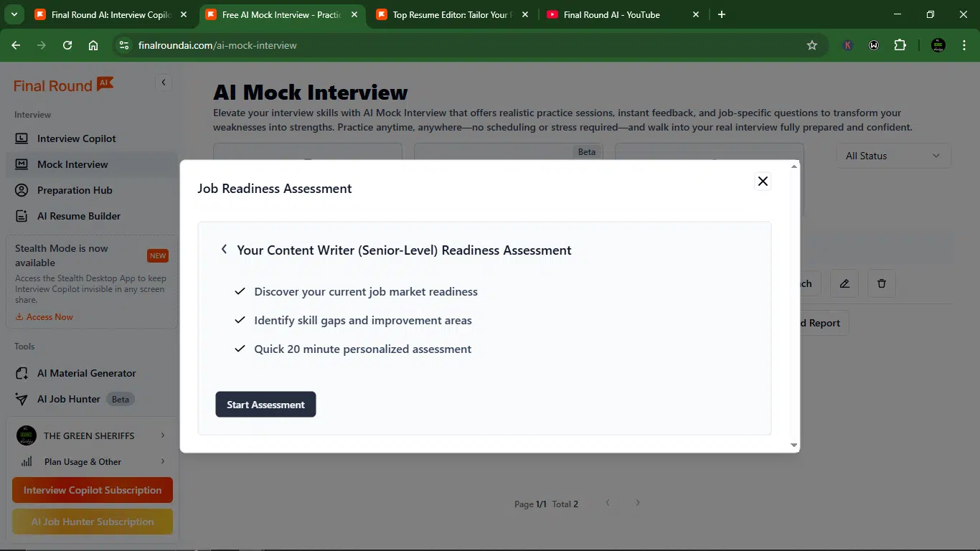Click the Access Now stealth app link
Screen dimensions: 980x551
point(44,317)
